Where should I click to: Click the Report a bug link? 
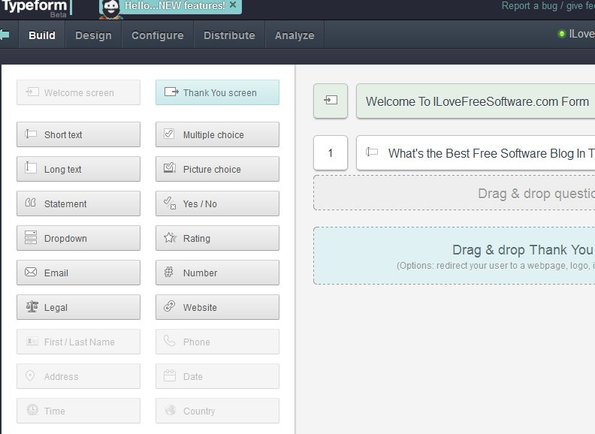point(529,6)
